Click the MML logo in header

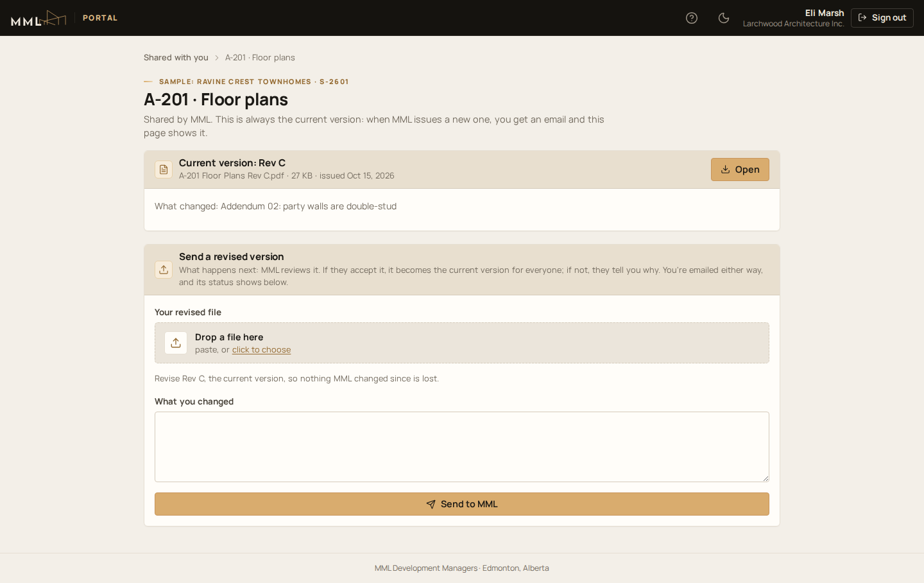click(38, 18)
